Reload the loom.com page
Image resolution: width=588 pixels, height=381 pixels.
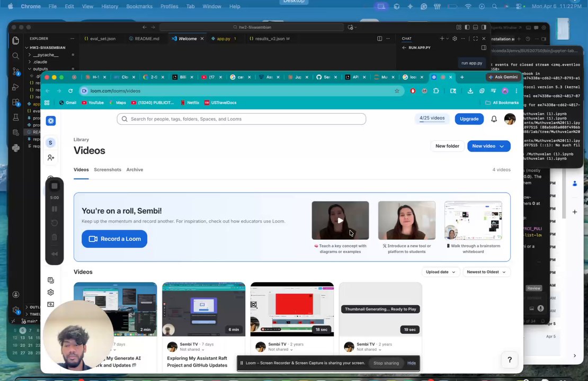tap(70, 90)
